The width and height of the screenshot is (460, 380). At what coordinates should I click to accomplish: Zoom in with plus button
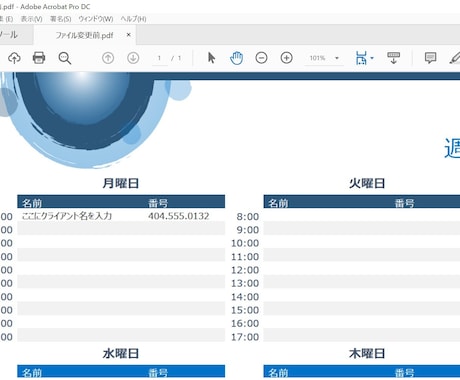pyautogui.click(x=287, y=58)
